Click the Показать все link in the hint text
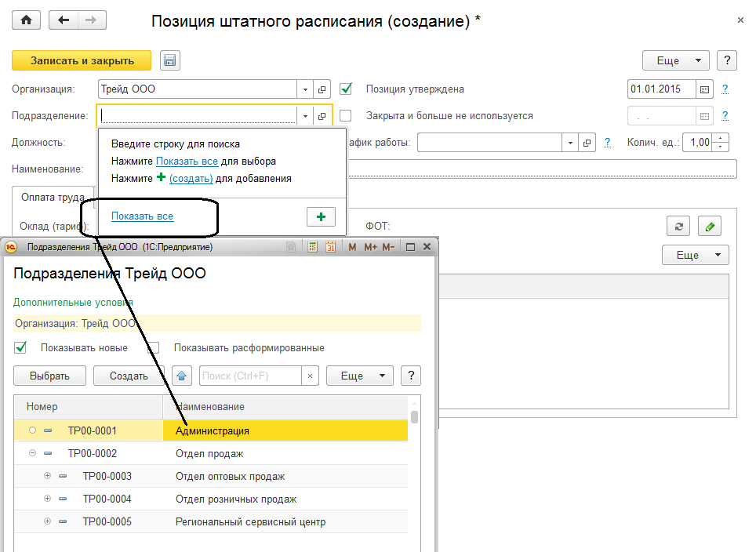Viewport: 756px width, 552px height. [x=187, y=161]
